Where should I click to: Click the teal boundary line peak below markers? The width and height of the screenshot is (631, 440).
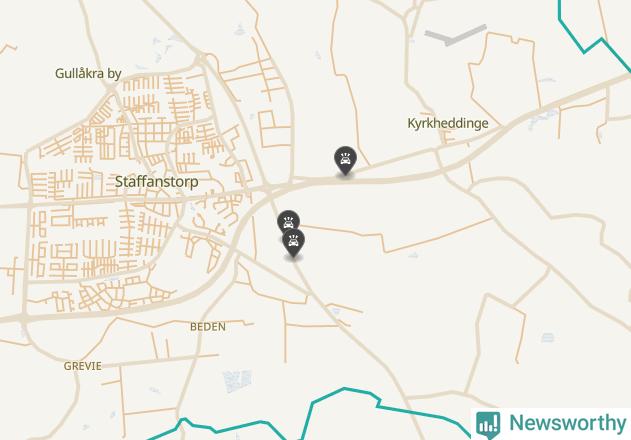coord(344,389)
